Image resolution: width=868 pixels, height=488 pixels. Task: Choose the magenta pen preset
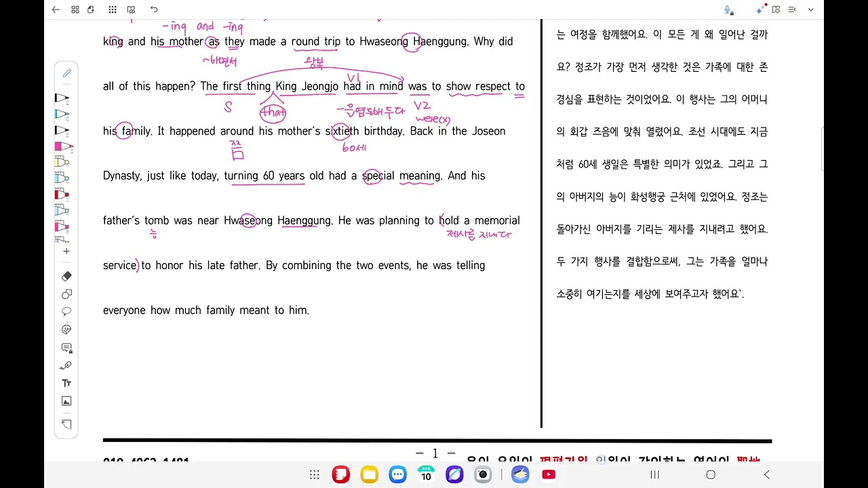pos(63,146)
